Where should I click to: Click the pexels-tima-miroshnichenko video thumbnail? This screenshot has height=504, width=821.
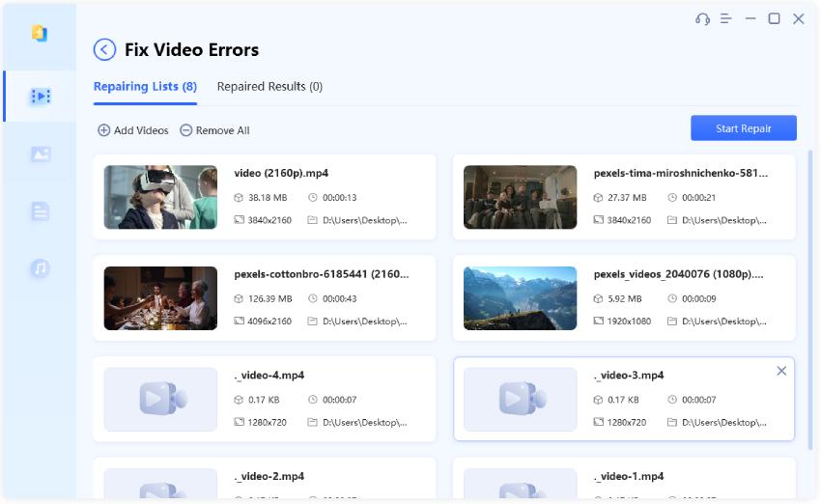[x=520, y=197]
